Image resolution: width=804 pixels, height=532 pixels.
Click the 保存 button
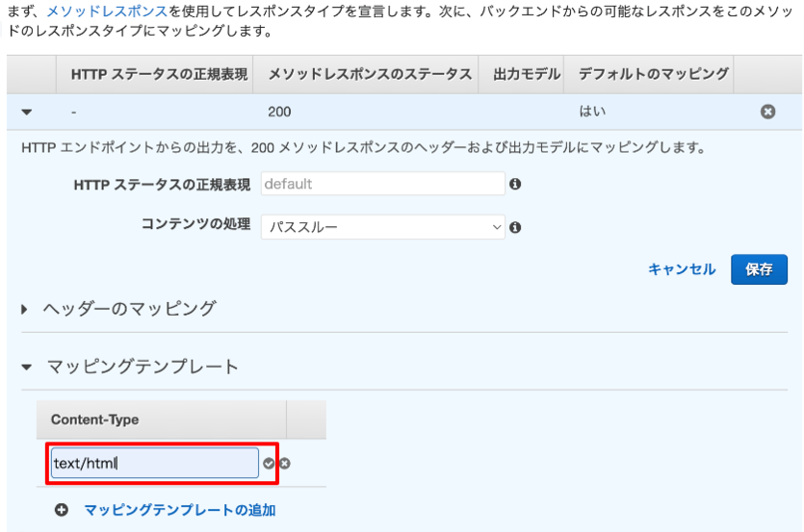759,269
